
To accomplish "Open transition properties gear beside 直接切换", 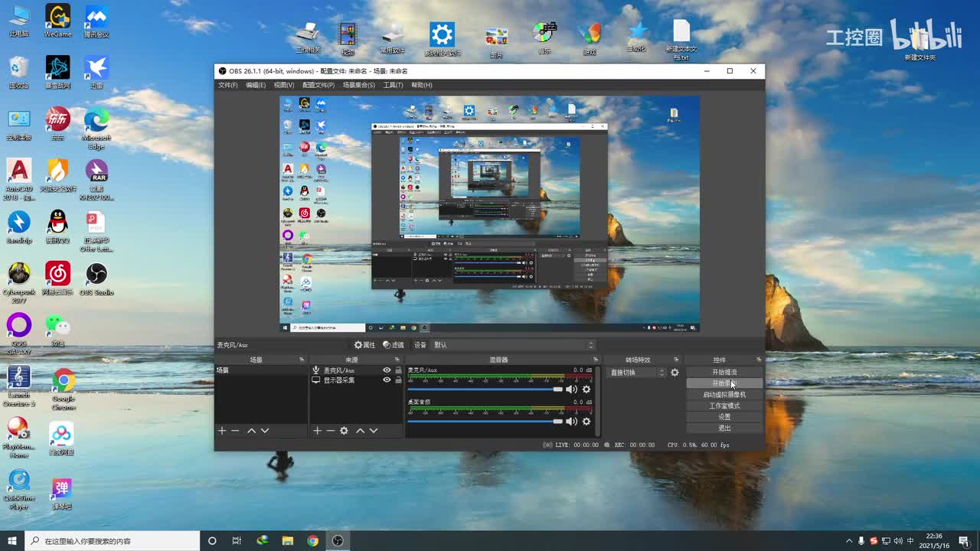I will coord(675,373).
